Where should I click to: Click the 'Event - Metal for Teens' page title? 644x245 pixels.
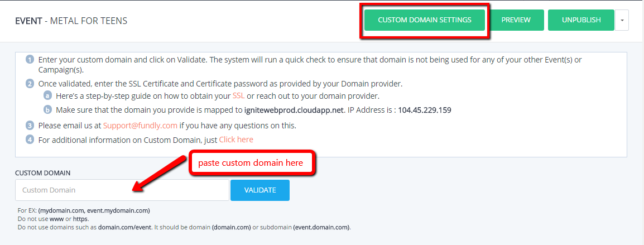click(71, 21)
